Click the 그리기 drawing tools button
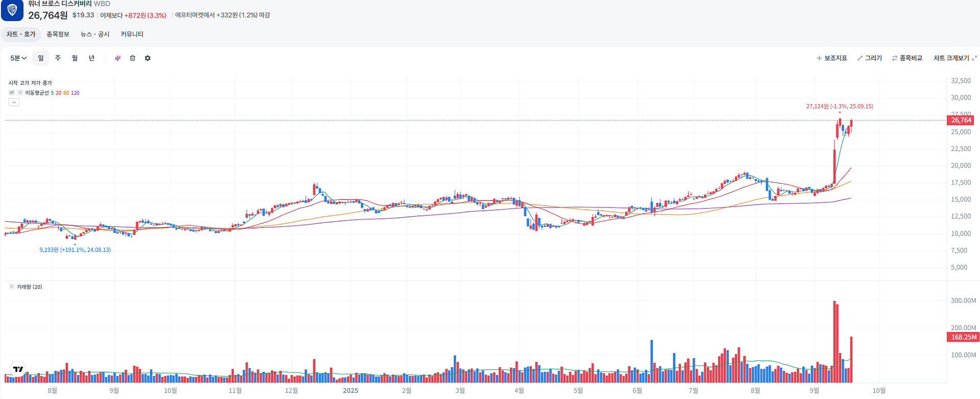This screenshot has width=980, height=399. (870, 58)
